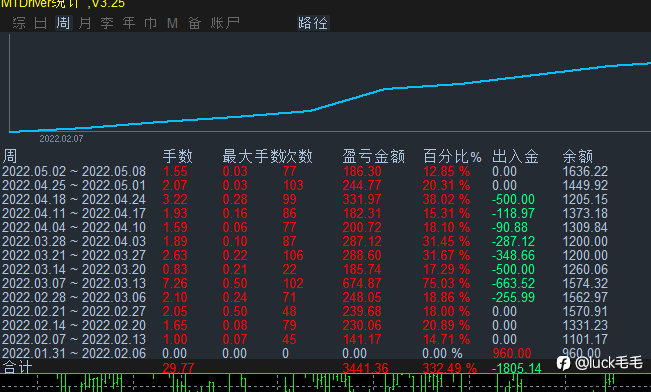Click percentage cell 75.03 %
651x392 pixels.
pos(446,284)
